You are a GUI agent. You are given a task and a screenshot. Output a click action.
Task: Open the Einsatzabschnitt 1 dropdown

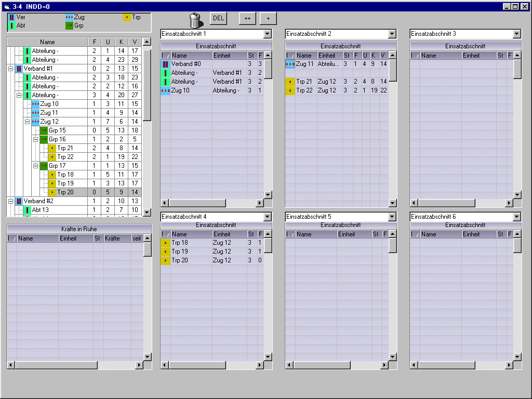pyautogui.click(x=268, y=34)
